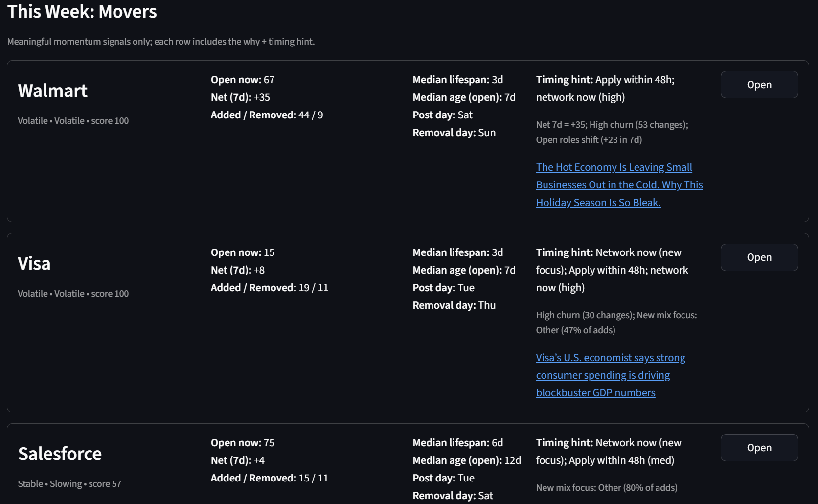The width and height of the screenshot is (818, 504).
Task: Follow Visa's U.S. economist article link
Action: (610, 375)
